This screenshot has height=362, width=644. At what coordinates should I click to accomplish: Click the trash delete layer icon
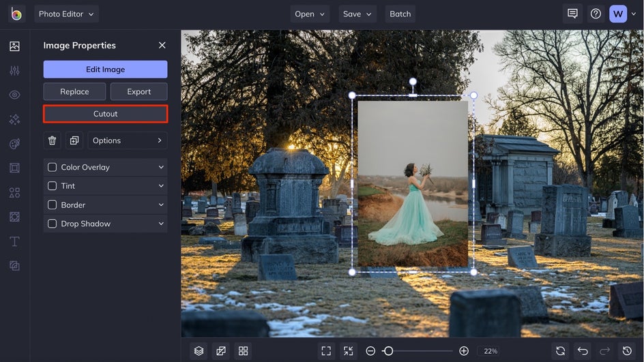(x=52, y=140)
